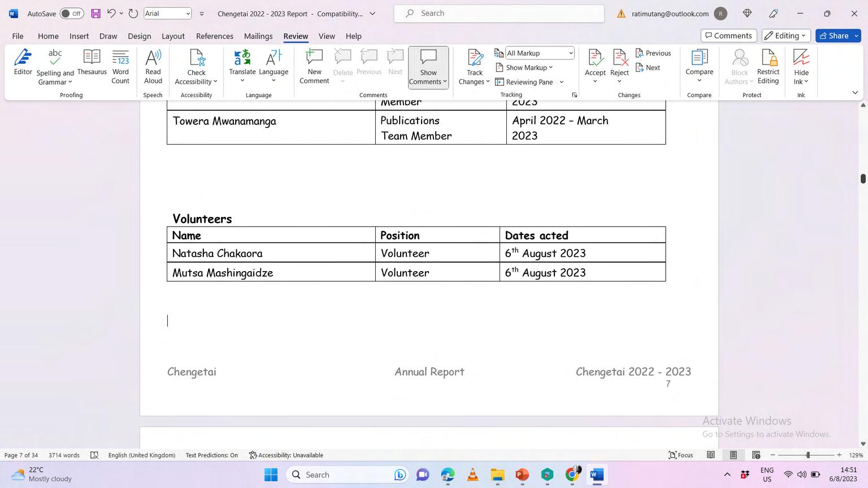Switch to the Design tab
868x488 pixels.
(139, 36)
